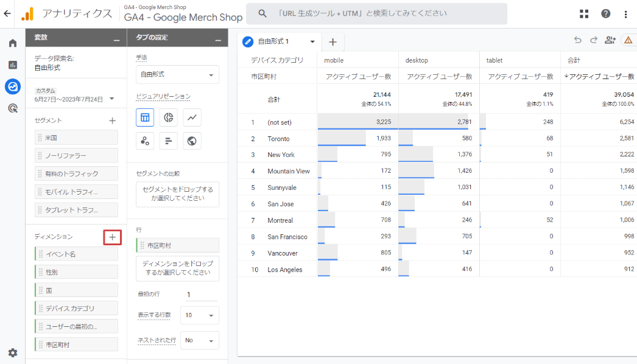Select the table visualization icon

point(145,117)
